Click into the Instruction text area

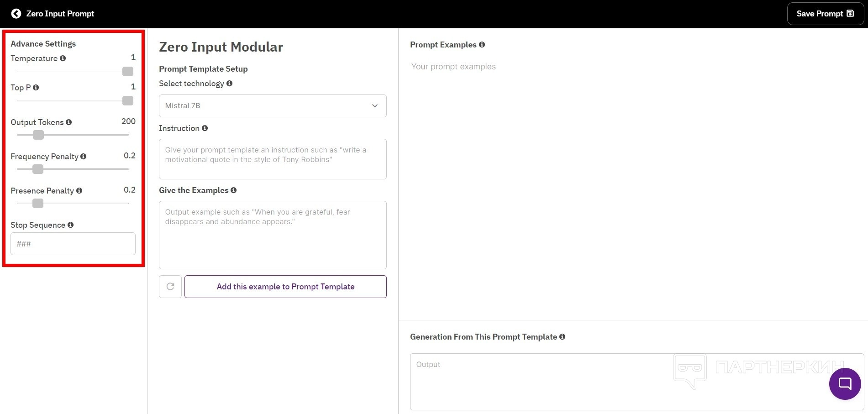coord(273,159)
